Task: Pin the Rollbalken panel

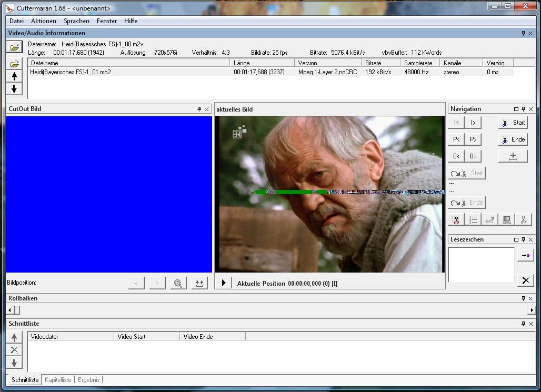Action: [524, 298]
